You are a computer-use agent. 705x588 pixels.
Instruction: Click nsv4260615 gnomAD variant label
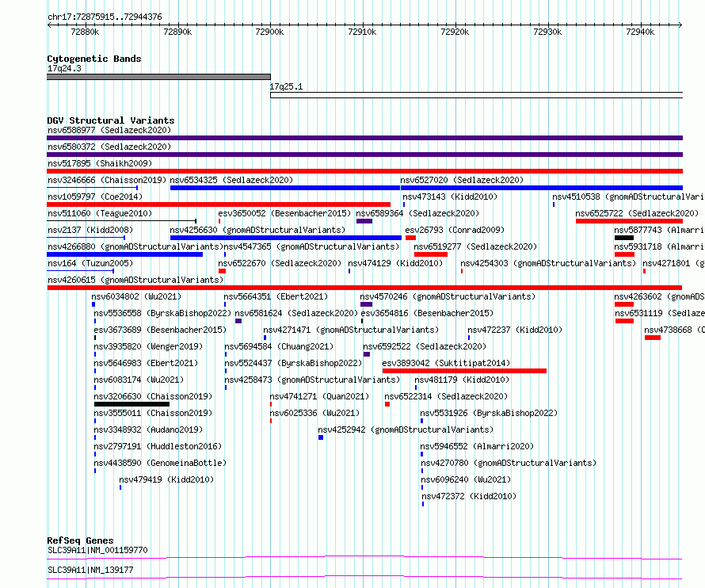click(135, 280)
